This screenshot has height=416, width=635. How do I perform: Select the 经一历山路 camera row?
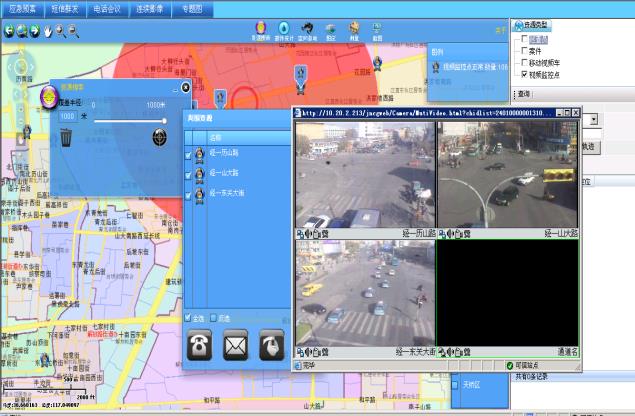coord(238,154)
